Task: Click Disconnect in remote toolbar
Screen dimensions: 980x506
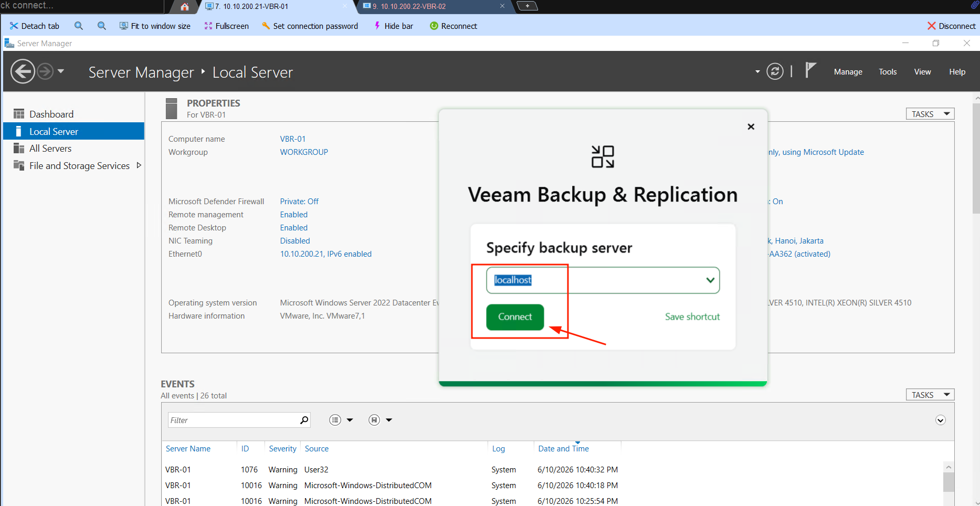Action: point(951,26)
